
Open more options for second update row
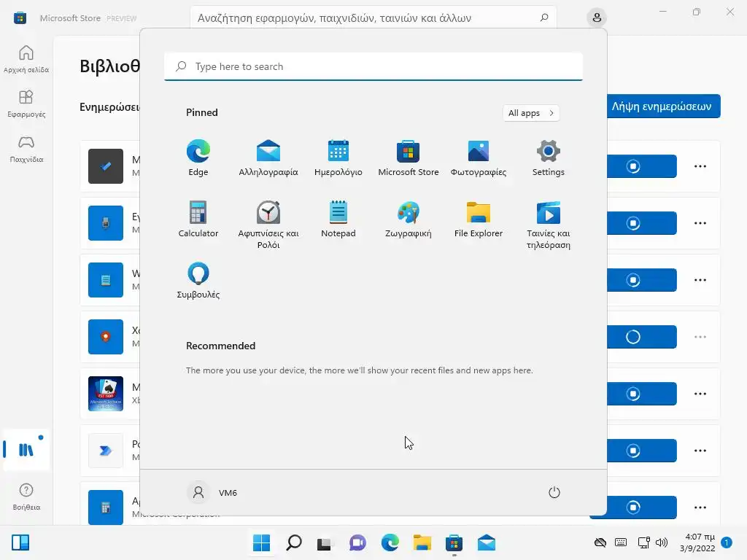(700, 223)
